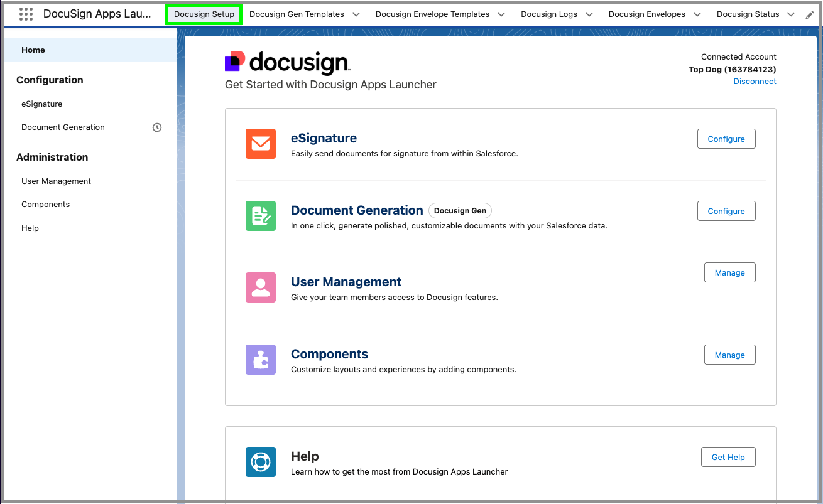This screenshot has width=823, height=504.
Task: Switch to the Docusign Setup tab
Action: [204, 13]
